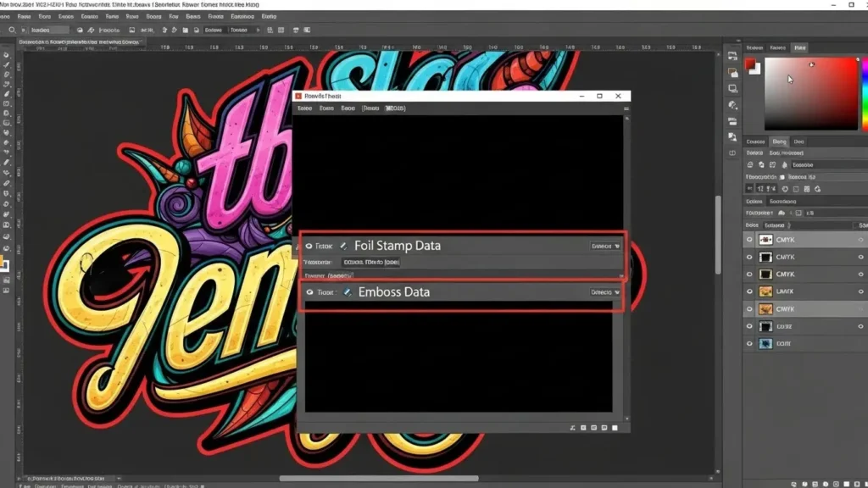The image size is (868, 488).
Task: Open the blend mode dropdown atop the layers list
Action: pyautogui.click(x=776, y=226)
